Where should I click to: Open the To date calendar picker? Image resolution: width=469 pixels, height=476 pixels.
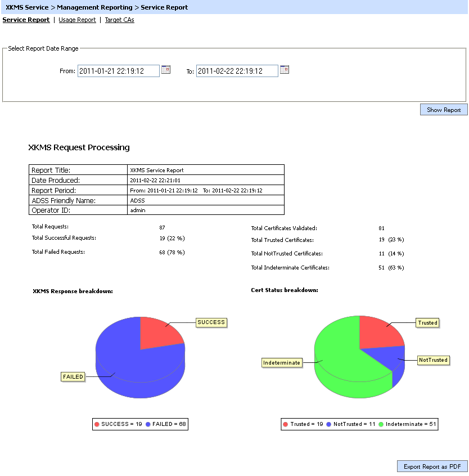(x=285, y=70)
